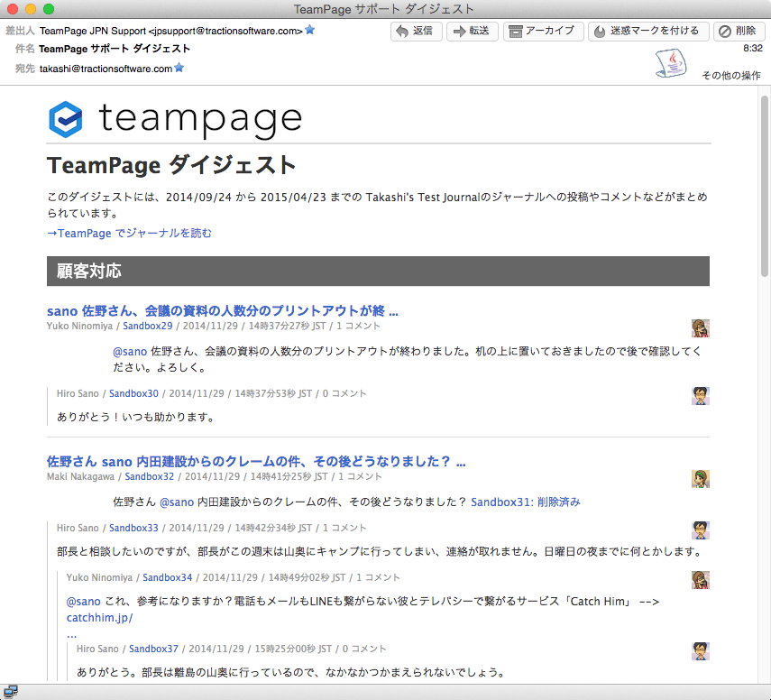The width and height of the screenshot is (771, 700).
Task: Open その他の操作 more actions menu
Action: (731, 76)
